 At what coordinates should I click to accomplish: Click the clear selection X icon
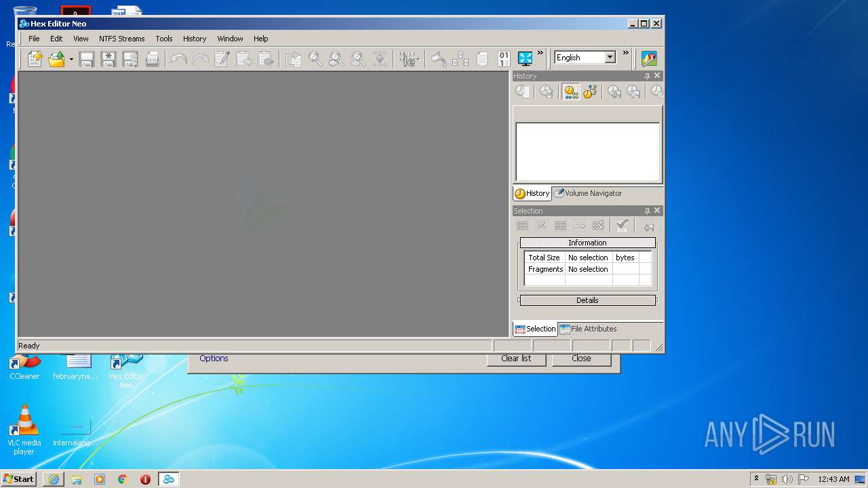pyautogui.click(x=541, y=226)
